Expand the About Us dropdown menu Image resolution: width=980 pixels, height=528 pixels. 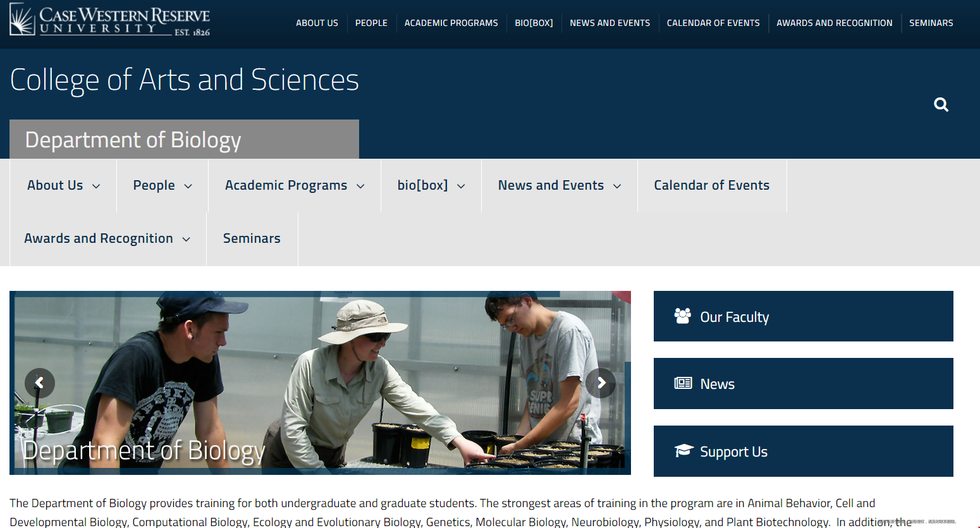pos(96,186)
